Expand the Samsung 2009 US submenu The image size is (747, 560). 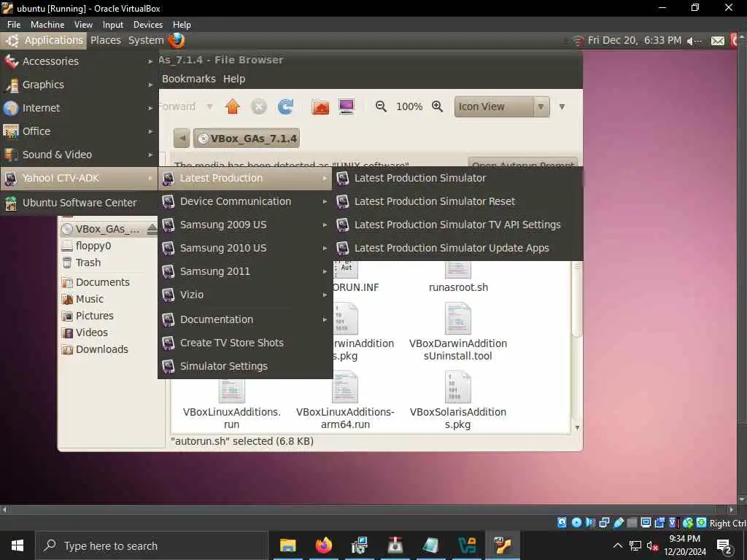tap(245, 225)
